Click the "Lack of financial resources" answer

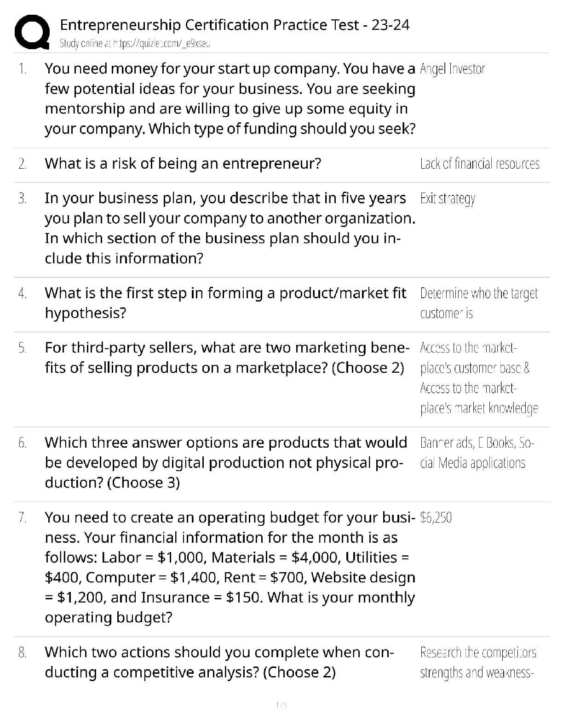[480, 164]
